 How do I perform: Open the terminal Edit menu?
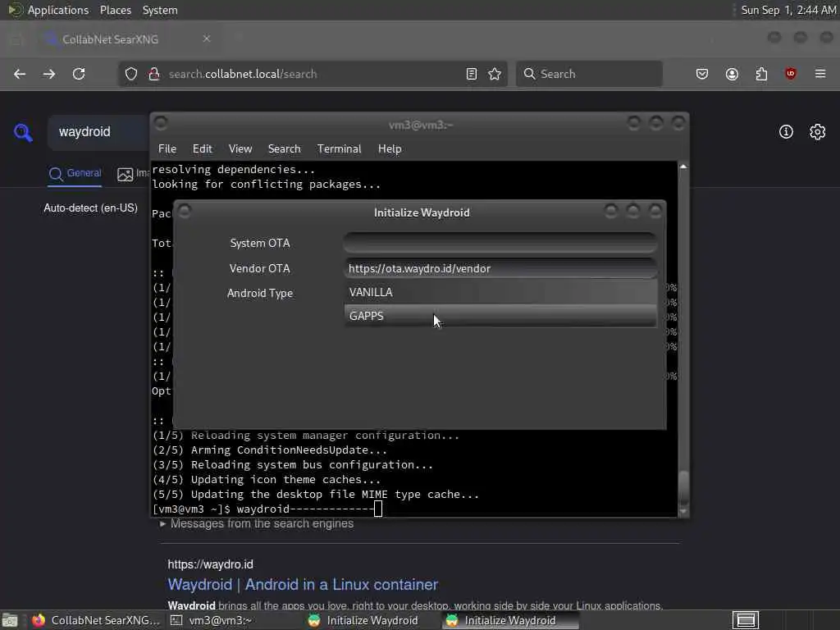pyautogui.click(x=203, y=149)
